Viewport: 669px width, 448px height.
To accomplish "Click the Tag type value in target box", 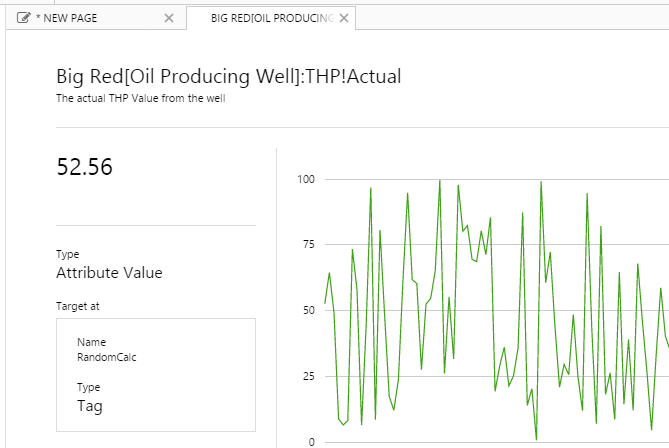I will coord(89,405).
